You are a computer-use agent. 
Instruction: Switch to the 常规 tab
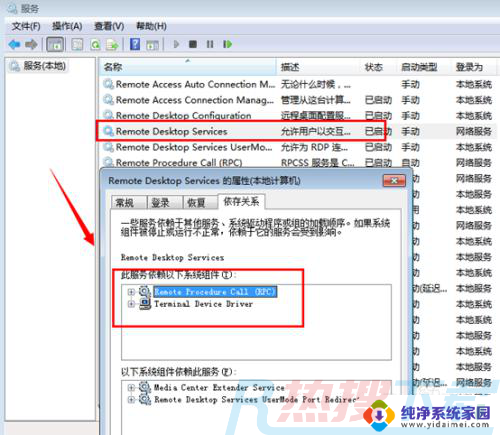[129, 202]
